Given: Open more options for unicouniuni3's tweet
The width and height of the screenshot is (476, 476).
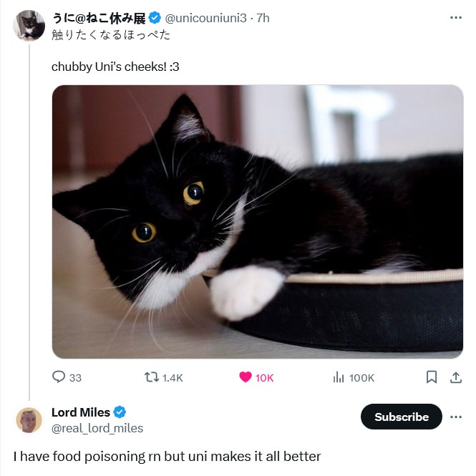Looking at the screenshot, I should coord(456,18).
